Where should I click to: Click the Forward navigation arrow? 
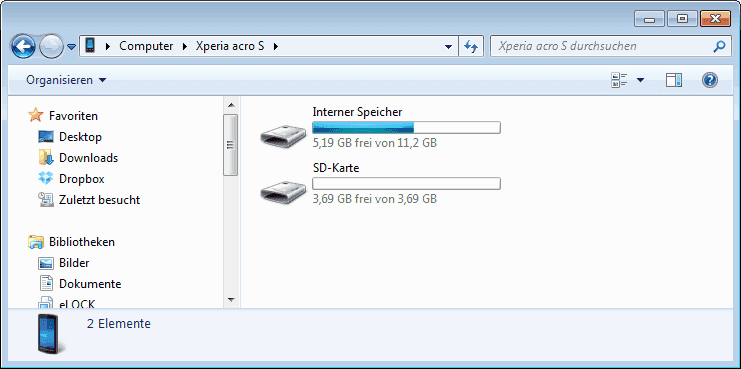pos(51,46)
